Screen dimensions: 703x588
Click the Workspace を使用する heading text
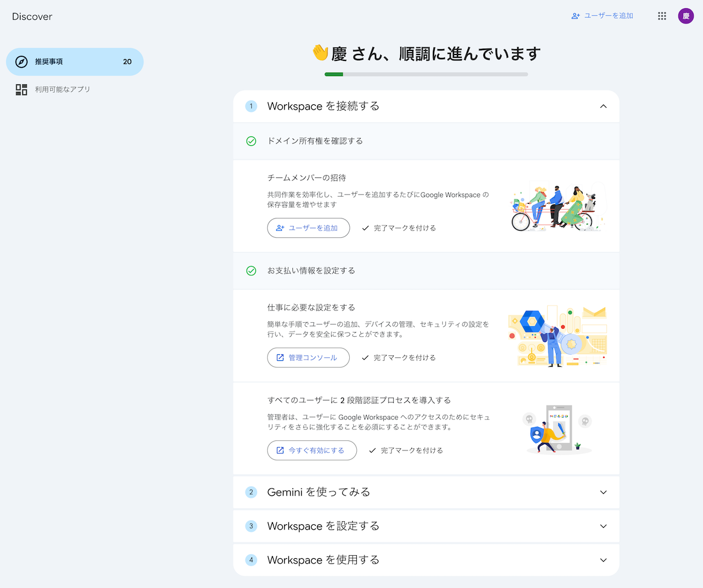(x=323, y=560)
